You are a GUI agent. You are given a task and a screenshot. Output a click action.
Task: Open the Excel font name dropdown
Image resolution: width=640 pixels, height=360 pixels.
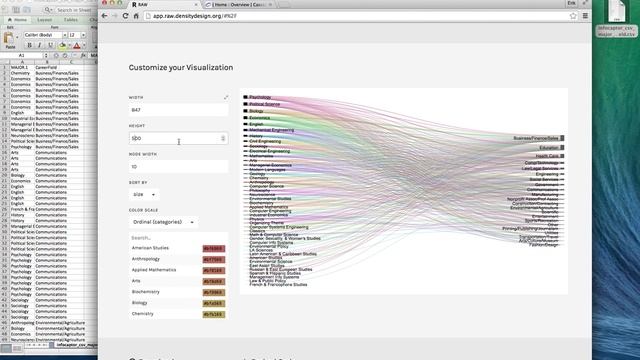64,35
